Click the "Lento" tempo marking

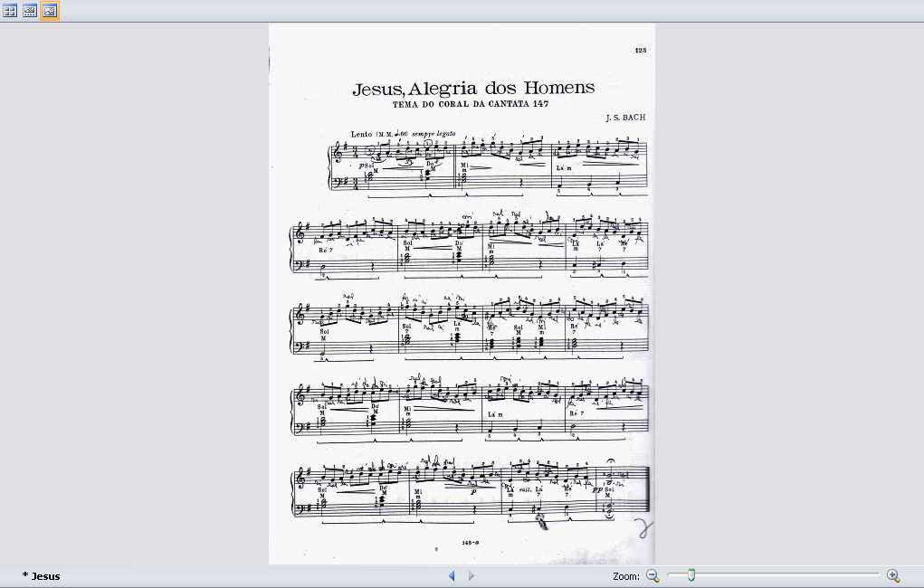coord(361,134)
